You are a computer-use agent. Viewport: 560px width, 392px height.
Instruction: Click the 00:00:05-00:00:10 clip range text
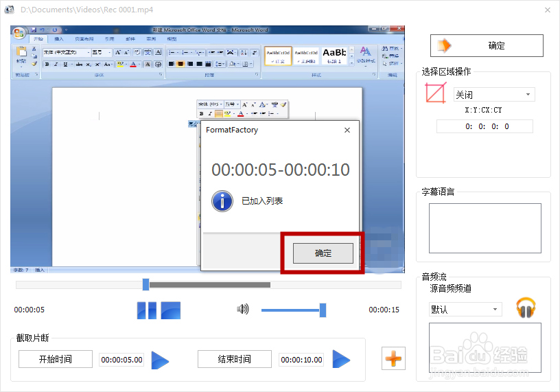[281, 170]
